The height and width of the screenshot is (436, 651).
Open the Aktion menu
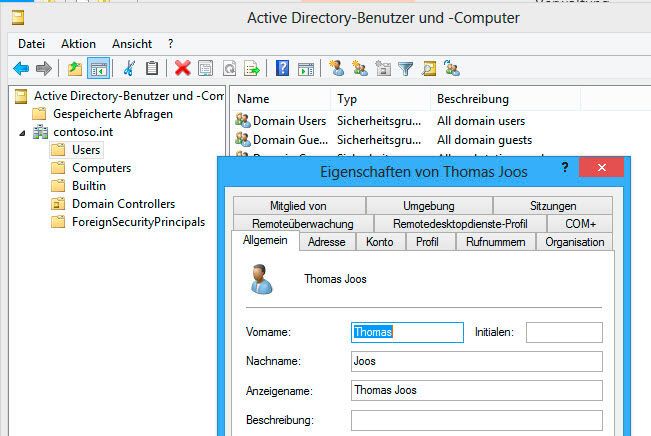pos(78,44)
